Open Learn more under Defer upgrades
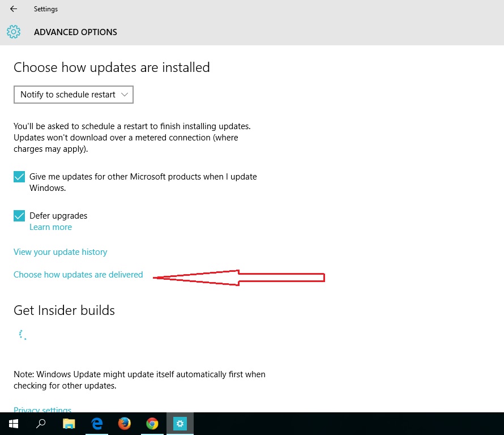This screenshot has height=435, width=504. pyautogui.click(x=50, y=227)
